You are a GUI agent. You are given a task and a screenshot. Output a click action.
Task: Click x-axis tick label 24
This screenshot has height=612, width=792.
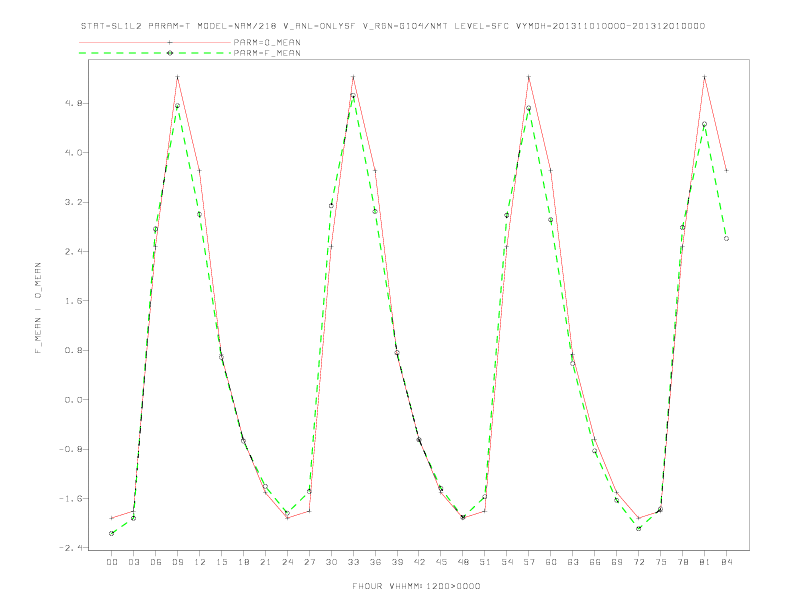tap(287, 562)
